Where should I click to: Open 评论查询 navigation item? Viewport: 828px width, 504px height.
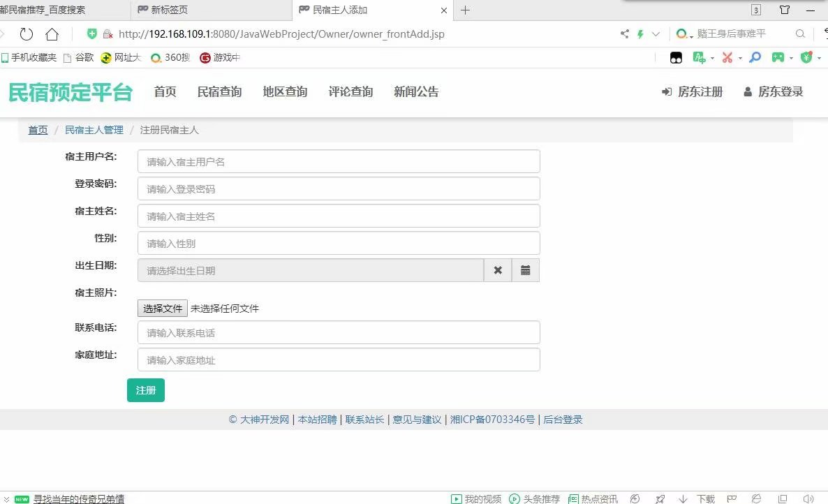pyautogui.click(x=350, y=92)
